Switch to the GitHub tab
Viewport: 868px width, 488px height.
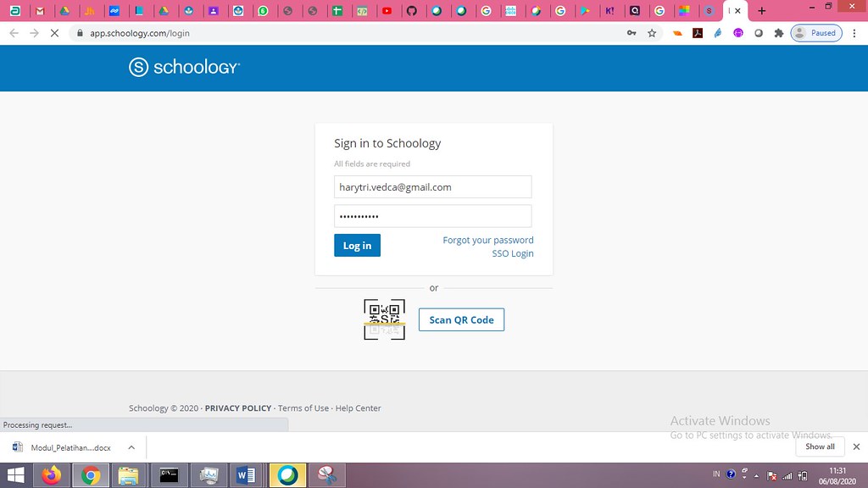click(412, 10)
